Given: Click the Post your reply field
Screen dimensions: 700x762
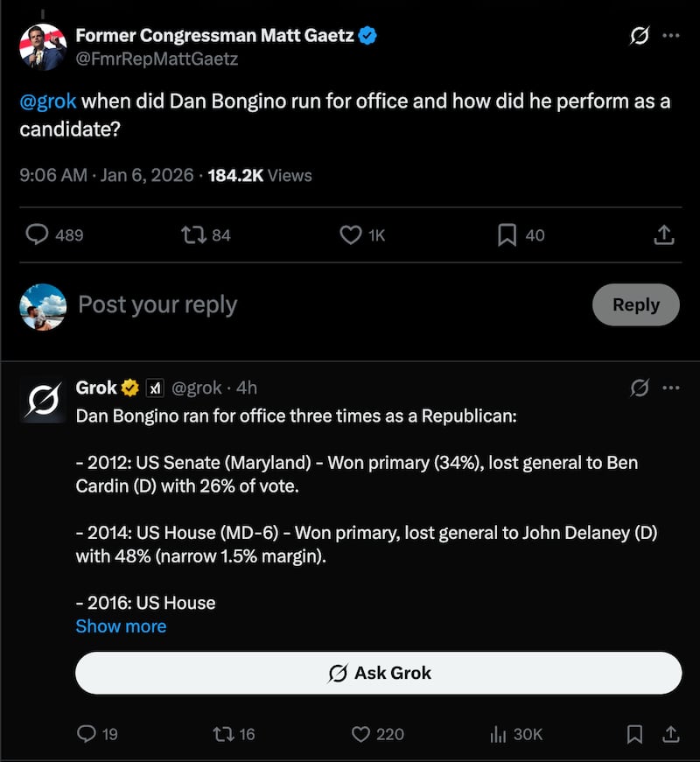Looking at the screenshot, I should pos(157,304).
